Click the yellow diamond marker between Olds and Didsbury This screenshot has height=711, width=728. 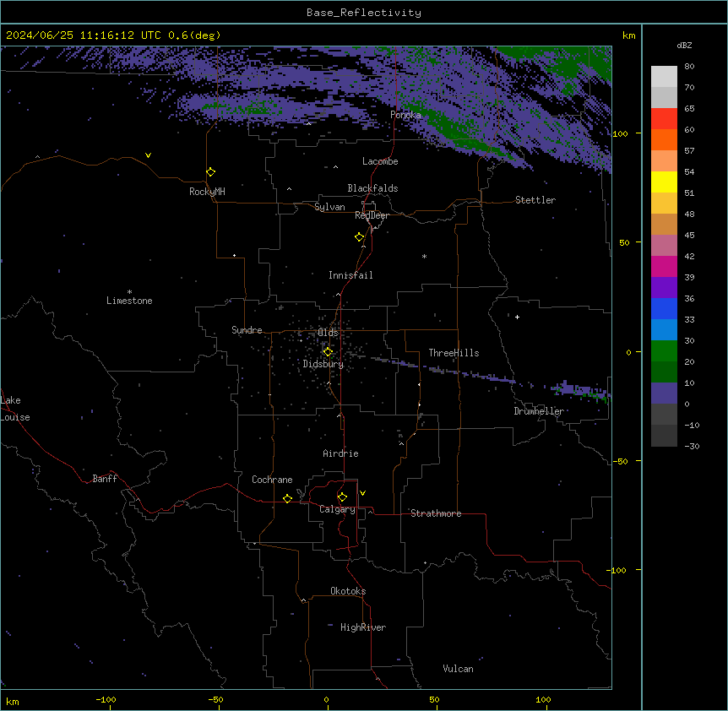(328, 352)
